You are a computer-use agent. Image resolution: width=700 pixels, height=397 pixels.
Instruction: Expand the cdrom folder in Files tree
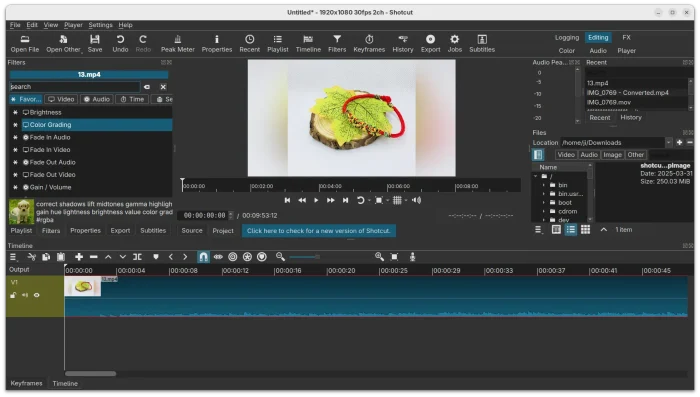[x=543, y=211]
